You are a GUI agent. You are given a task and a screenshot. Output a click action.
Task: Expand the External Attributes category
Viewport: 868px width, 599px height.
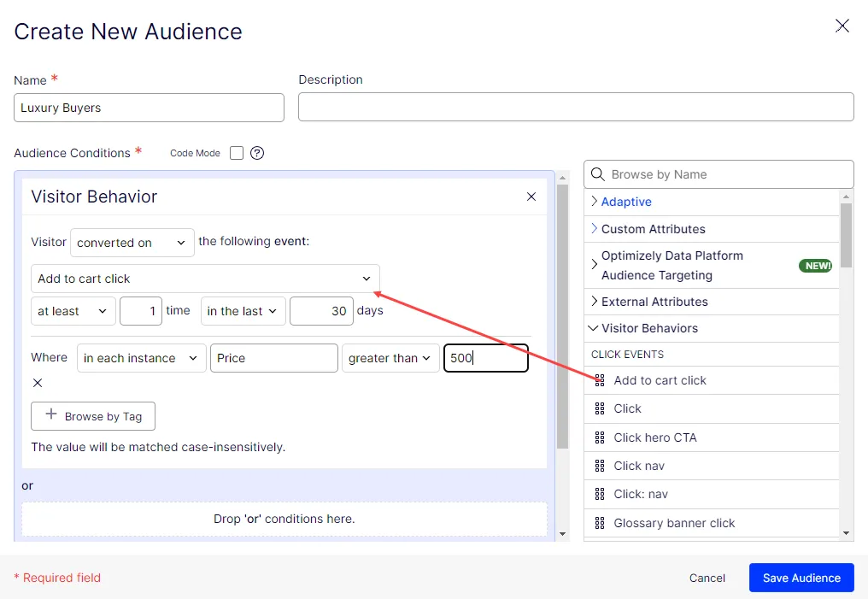pos(712,302)
